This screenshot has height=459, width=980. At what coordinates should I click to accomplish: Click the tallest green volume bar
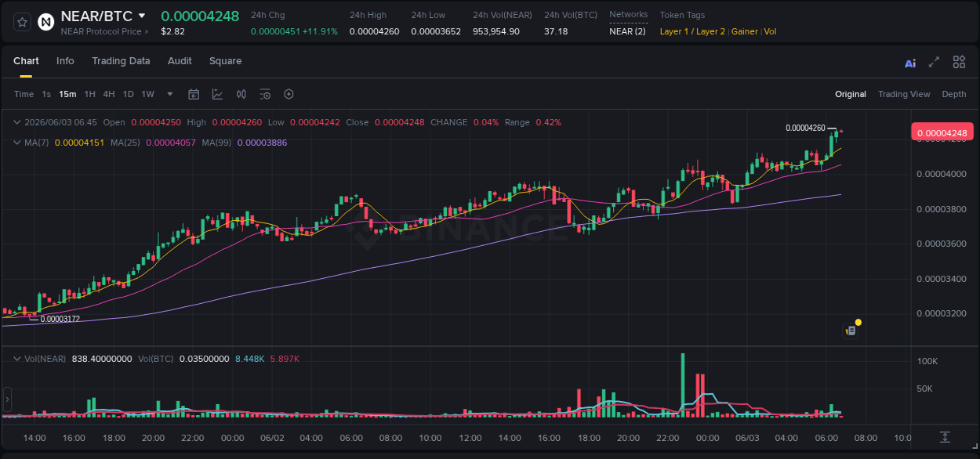coord(683,385)
